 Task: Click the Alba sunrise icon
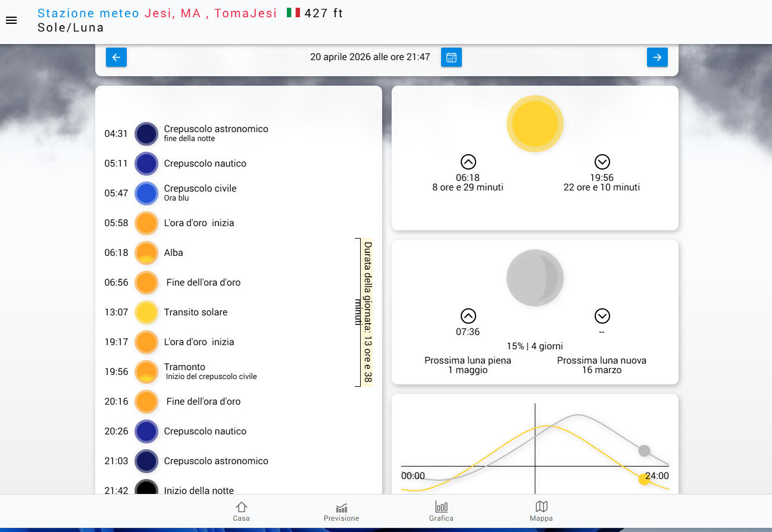click(146, 253)
